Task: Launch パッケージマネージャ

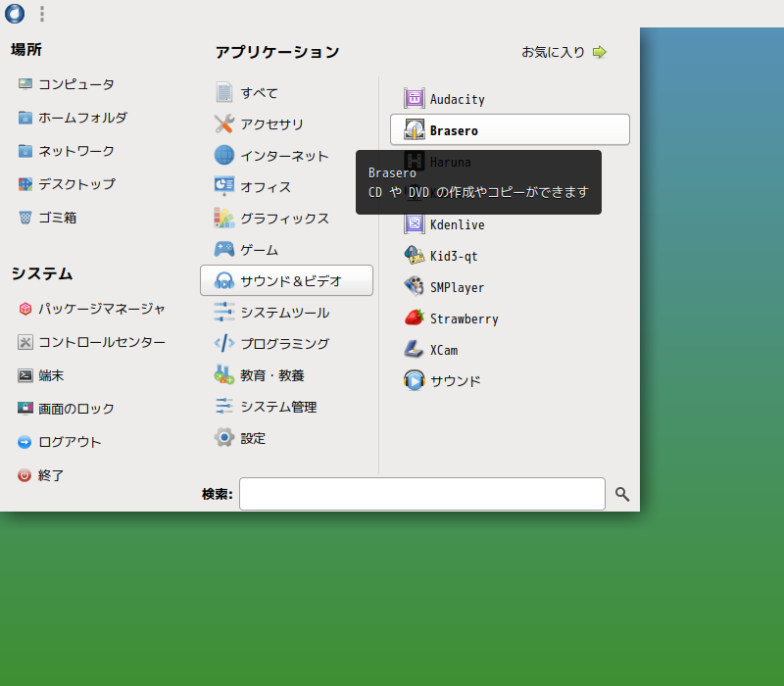Action: pyautogui.click(x=92, y=309)
